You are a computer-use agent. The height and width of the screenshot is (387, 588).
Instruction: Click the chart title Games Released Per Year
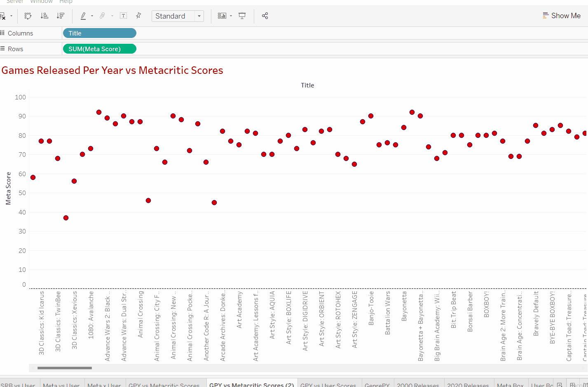pos(112,70)
